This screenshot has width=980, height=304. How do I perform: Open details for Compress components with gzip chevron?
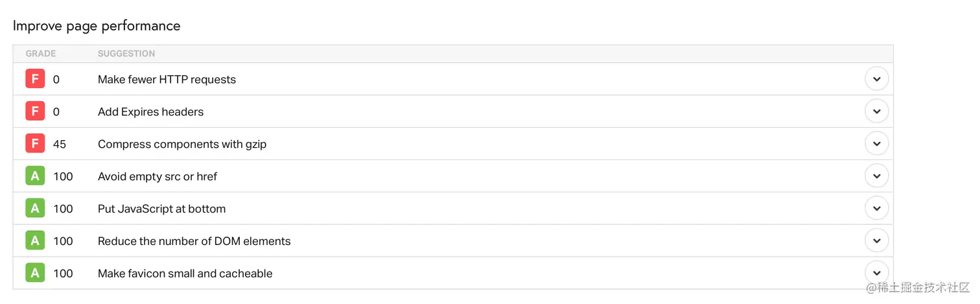click(x=876, y=144)
